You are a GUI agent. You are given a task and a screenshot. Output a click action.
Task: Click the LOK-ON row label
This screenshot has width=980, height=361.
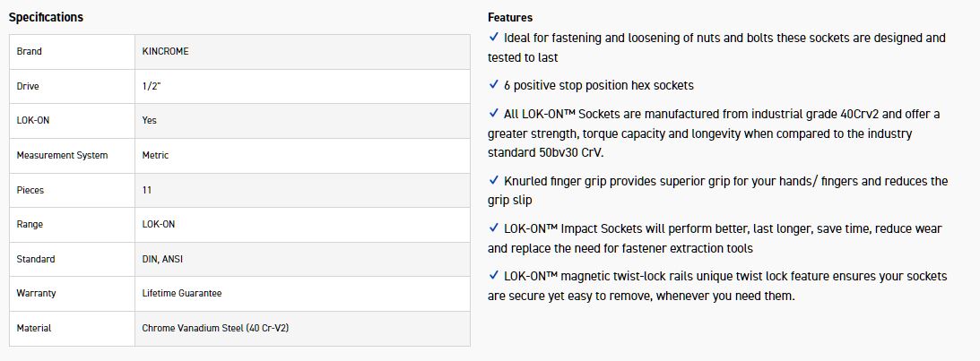(33, 120)
